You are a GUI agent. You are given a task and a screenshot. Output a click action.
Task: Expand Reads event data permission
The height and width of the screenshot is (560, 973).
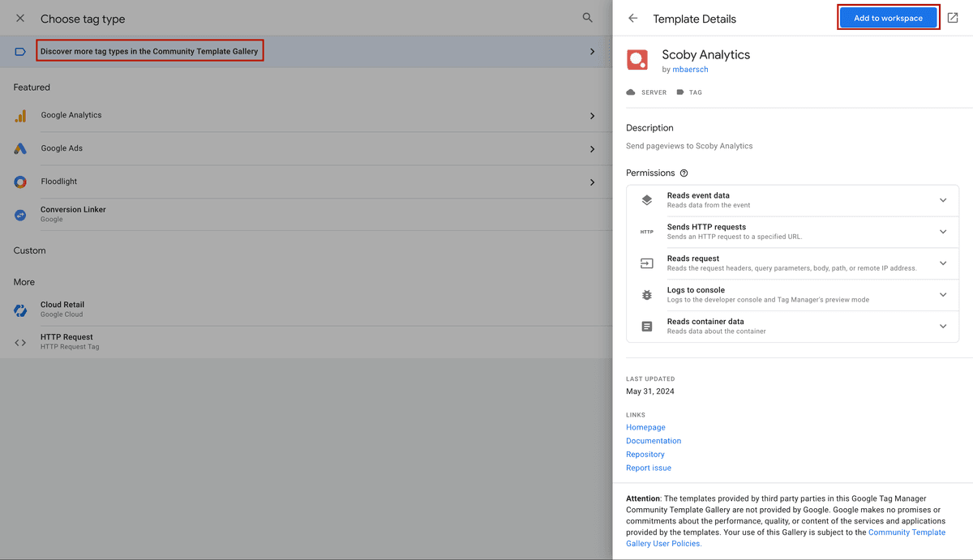tap(943, 200)
